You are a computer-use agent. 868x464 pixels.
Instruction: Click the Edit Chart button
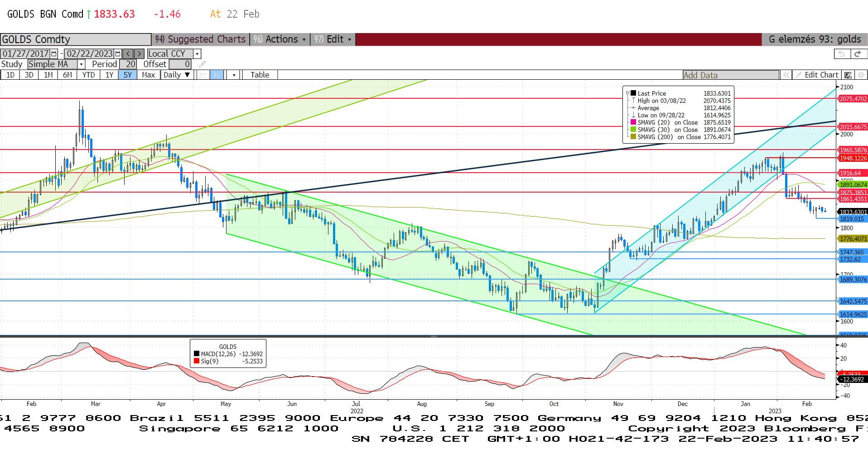click(x=817, y=75)
